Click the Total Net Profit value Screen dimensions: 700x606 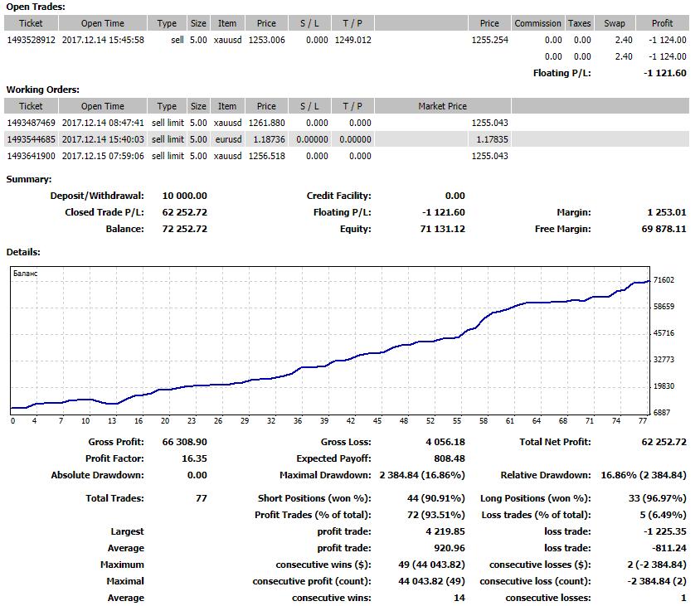[664, 442]
